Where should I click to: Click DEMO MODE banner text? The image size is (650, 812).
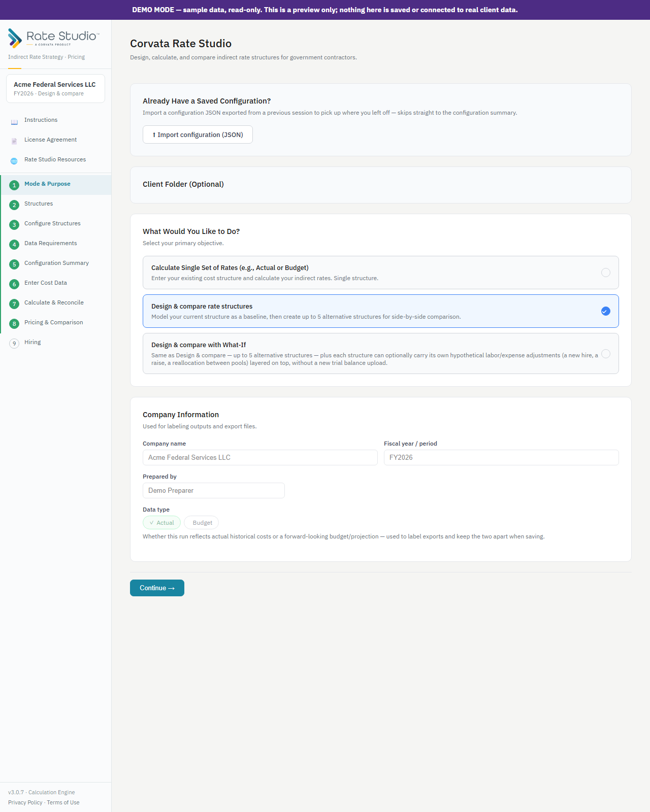pyautogui.click(x=325, y=10)
